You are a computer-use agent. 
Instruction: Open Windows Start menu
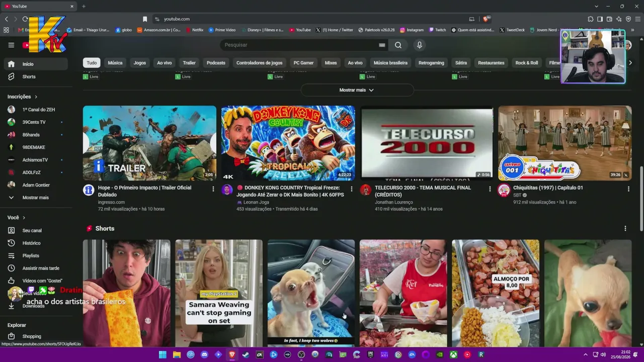[x=163, y=354]
